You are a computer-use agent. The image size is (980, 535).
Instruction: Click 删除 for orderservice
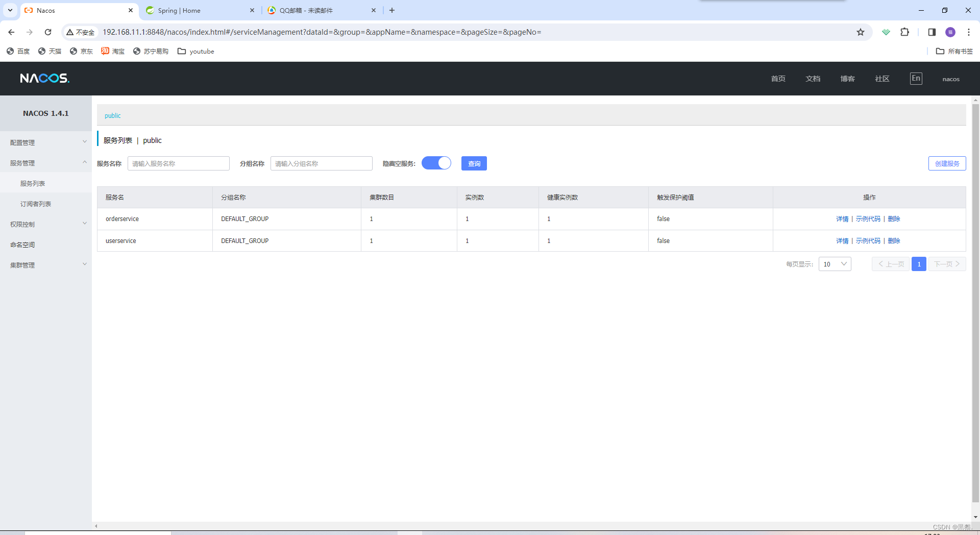[x=894, y=219]
